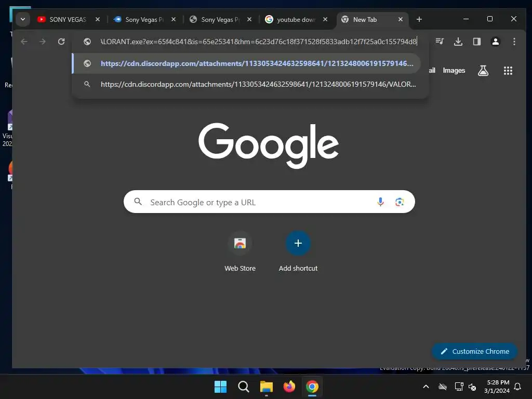Open the Web Store shortcut
532x399 pixels.
click(240, 252)
